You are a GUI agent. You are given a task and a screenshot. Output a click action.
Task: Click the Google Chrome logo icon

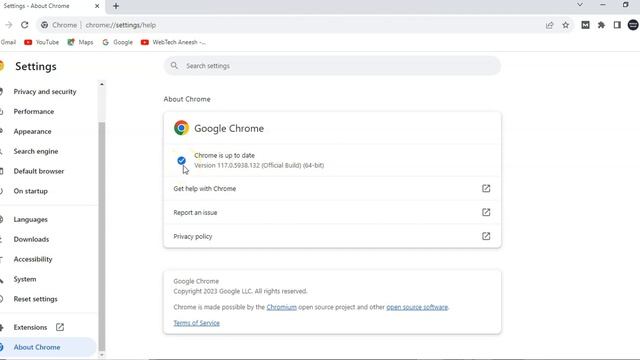pos(182,128)
